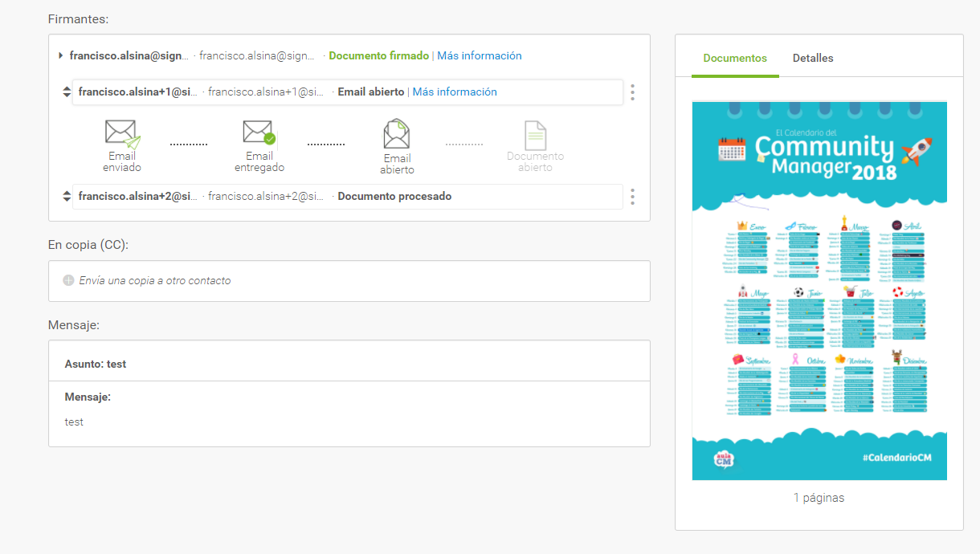This screenshot has width=980, height=554.
Task: Click the plus icon to add a CC contact
Action: coord(68,281)
